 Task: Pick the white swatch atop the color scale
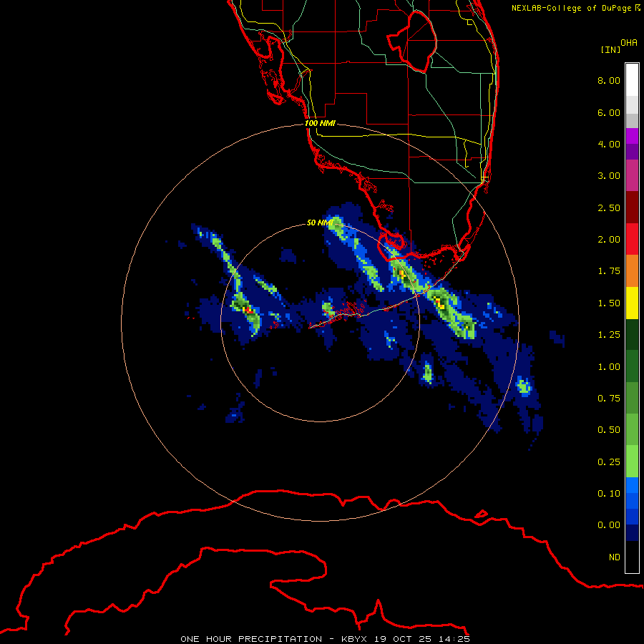point(632,80)
